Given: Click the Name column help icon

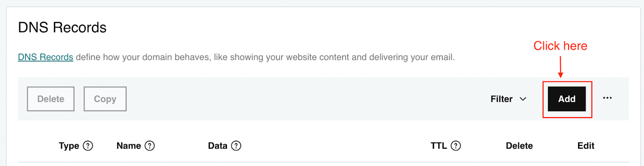Looking at the screenshot, I should pos(150,146).
